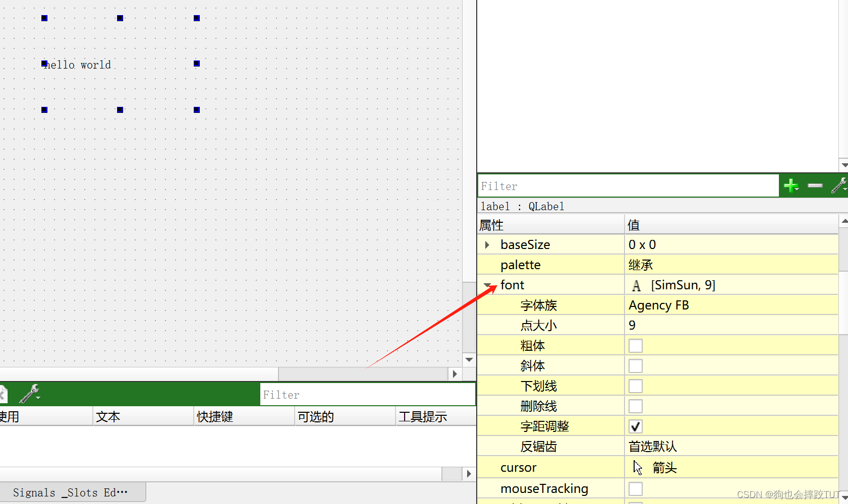The width and height of the screenshot is (848, 504).
Task: Click the 点大小 value 9 field
Action: pos(731,326)
